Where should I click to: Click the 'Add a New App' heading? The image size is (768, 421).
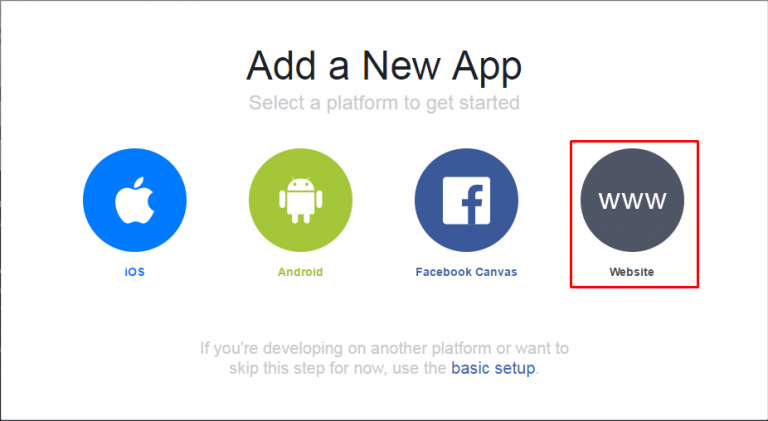pos(384,66)
